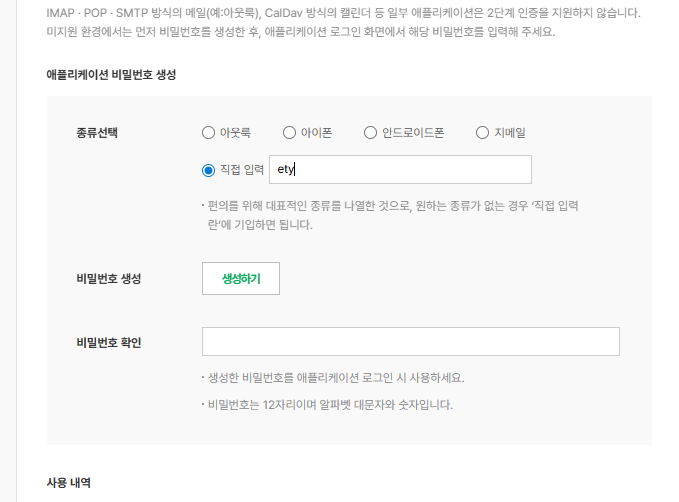679x502 pixels.
Task: Select the 아웃룩 radio button
Action: point(208,132)
